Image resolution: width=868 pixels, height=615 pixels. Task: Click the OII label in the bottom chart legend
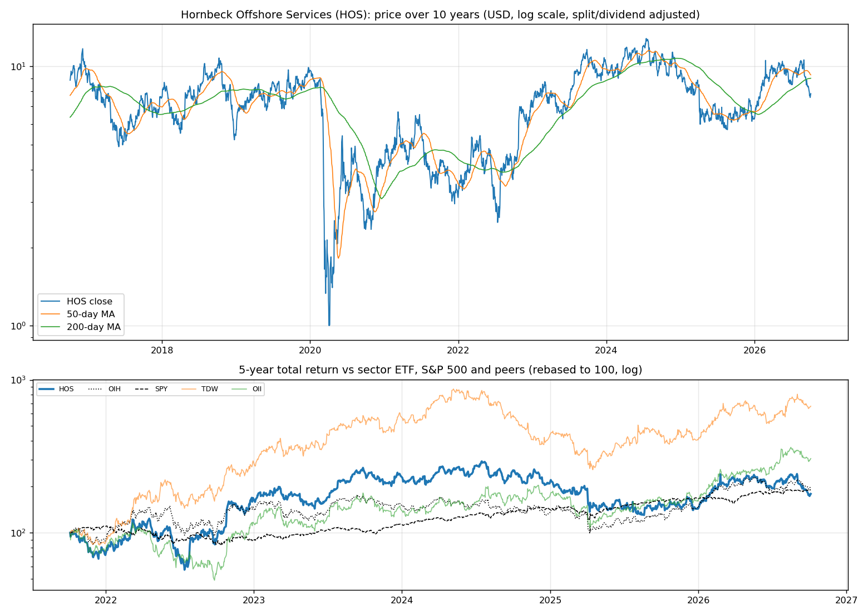(257, 389)
